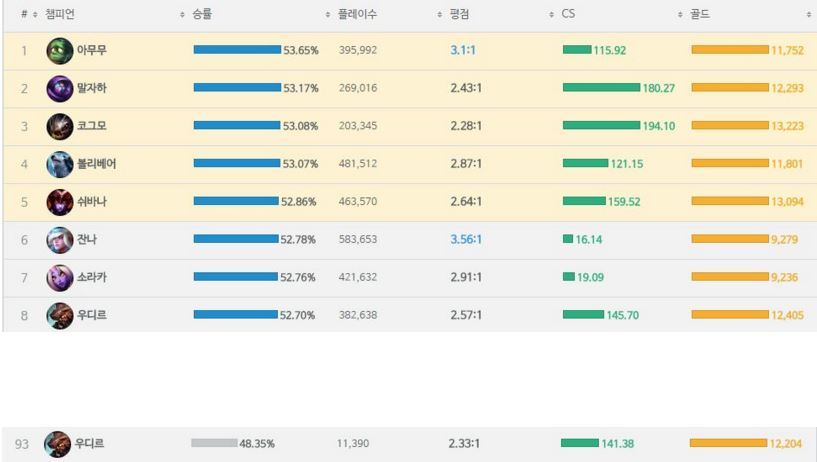Image resolution: width=817 pixels, height=462 pixels.
Task: Click the rank 8 우디르 name link
Action: (92, 316)
